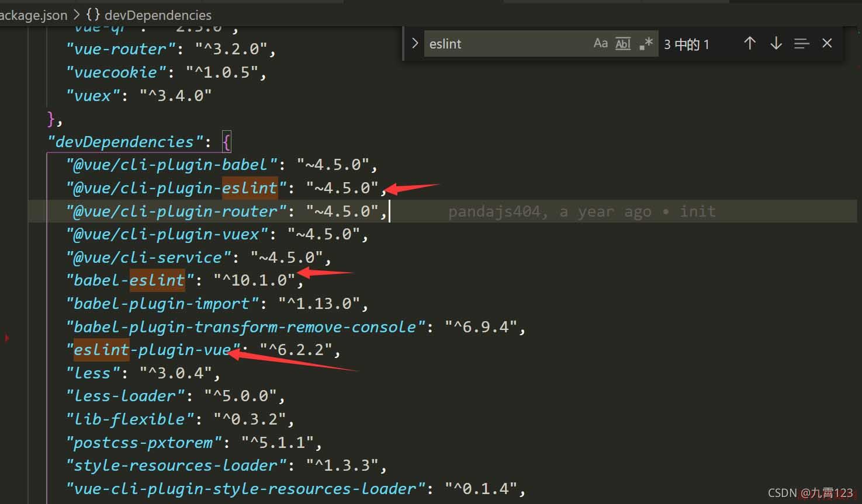Screen dimensions: 862x504
Task: Click the "^1.13.0" version value
Action: (319, 304)
